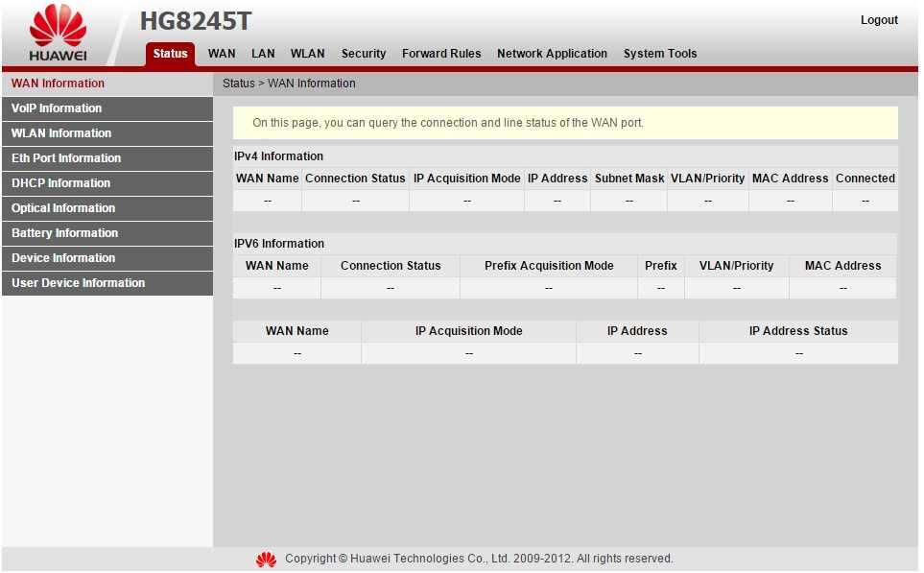Click the Connected column header

click(865, 179)
